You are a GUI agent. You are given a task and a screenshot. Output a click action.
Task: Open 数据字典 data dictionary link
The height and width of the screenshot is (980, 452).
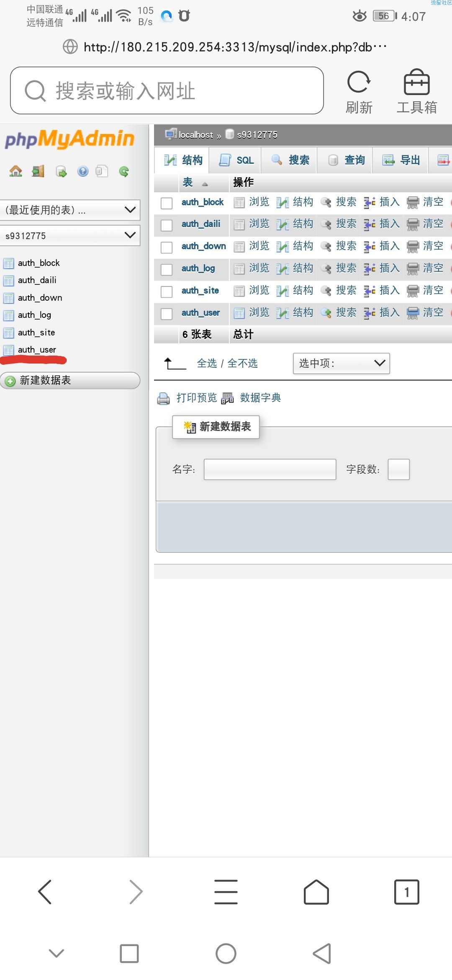click(x=260, y=397)
